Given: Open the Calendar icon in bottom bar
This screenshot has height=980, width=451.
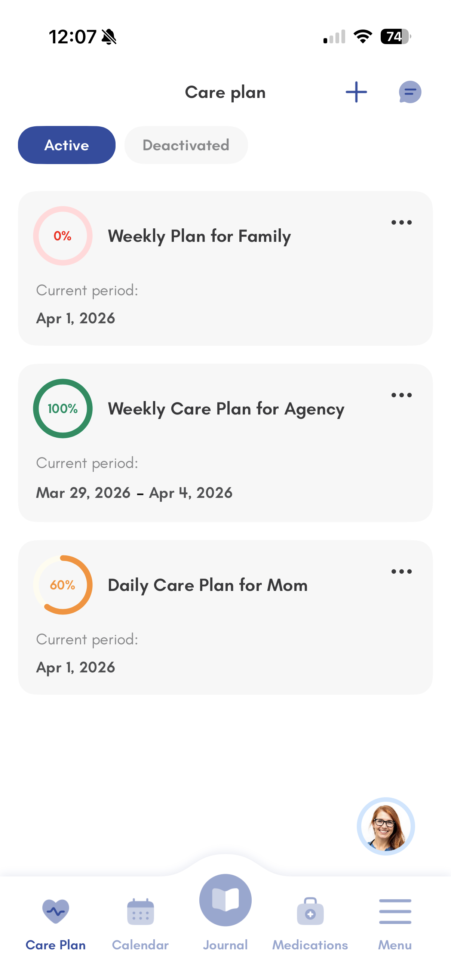Looking at the screenshot, I should click(x=141, y=912).
